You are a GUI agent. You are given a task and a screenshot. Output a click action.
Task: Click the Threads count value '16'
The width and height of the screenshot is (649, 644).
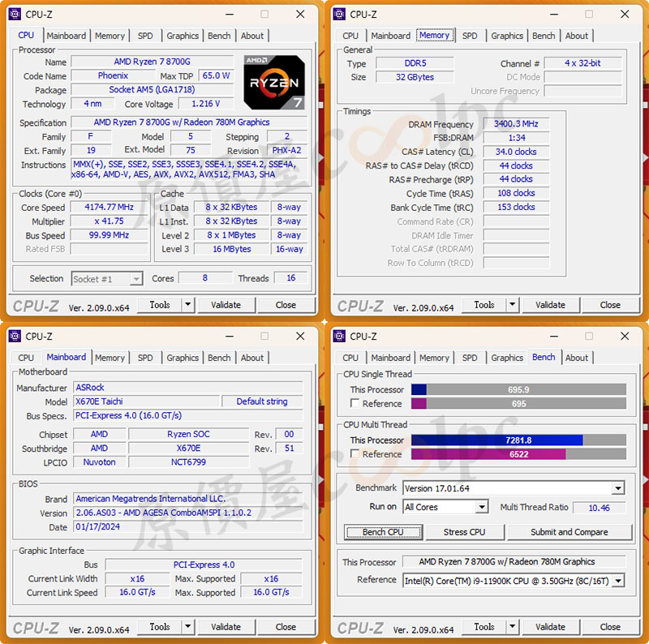point(291,278)
